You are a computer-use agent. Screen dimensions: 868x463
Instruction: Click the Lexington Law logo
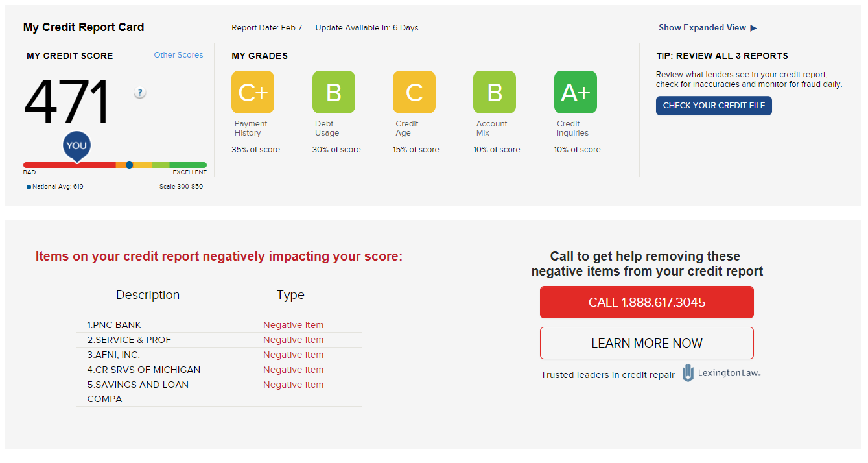click(721, 374)
